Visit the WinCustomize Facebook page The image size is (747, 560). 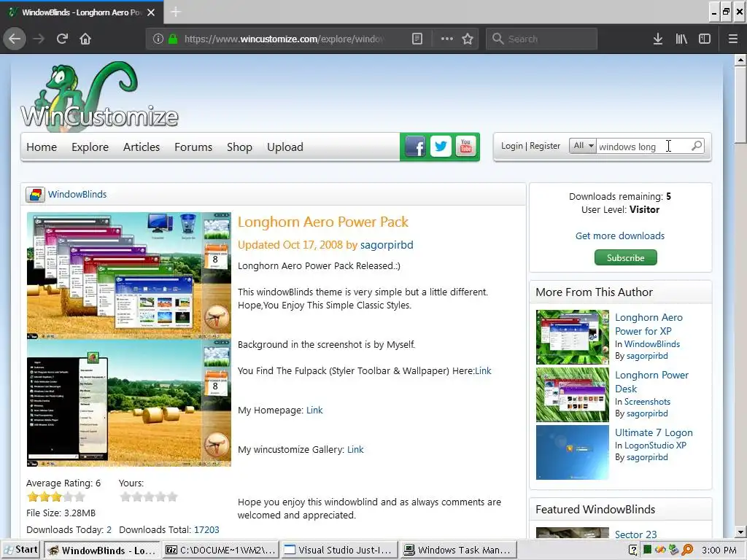click(415, 147)
